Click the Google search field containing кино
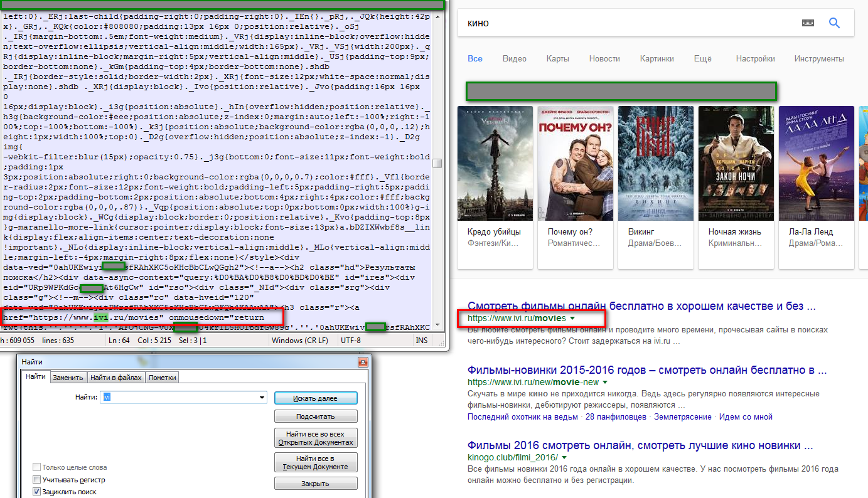This screenshot has height=498, width=868. 628,23
